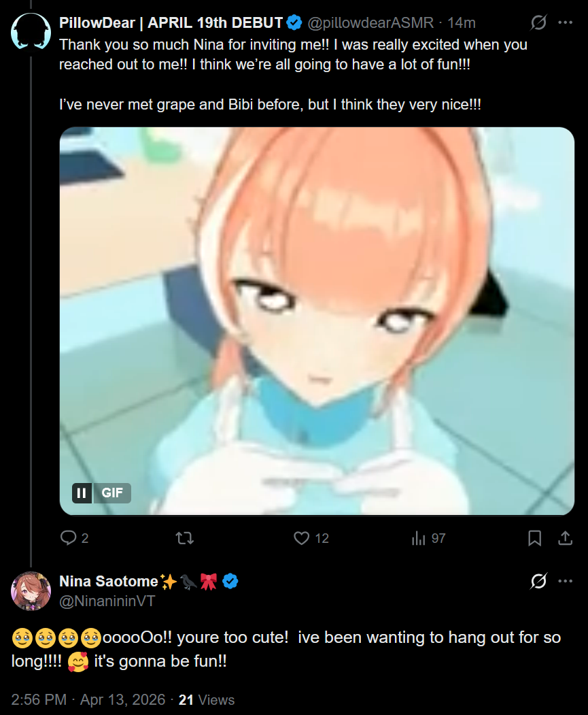View analytics showing 97 views
588x715 pixels.
(x=428, y=538)
